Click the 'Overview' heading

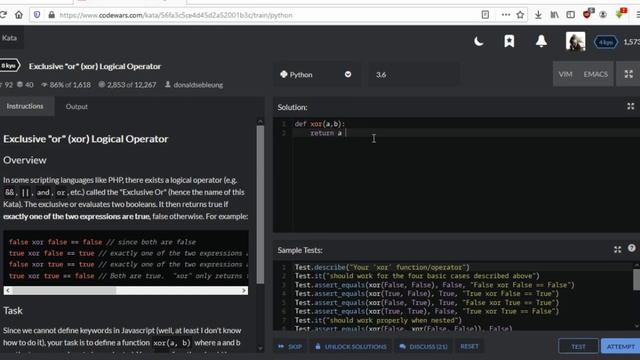click(x=25, y=160)
